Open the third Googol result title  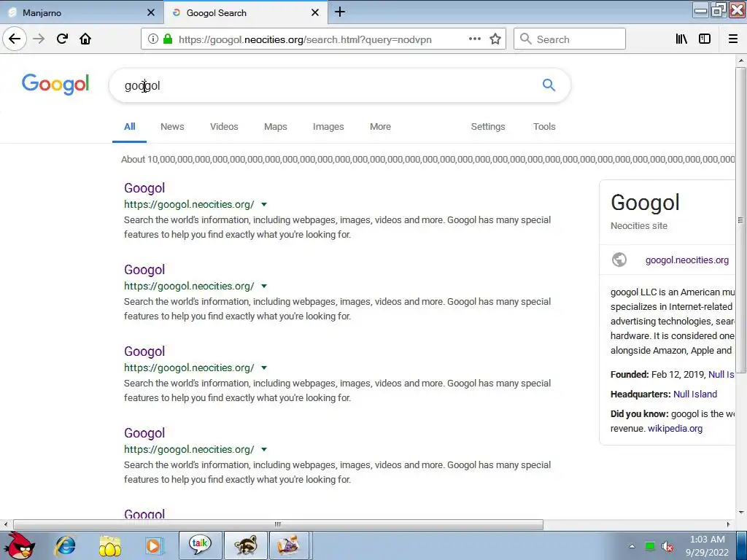click(x=144, y=351)
